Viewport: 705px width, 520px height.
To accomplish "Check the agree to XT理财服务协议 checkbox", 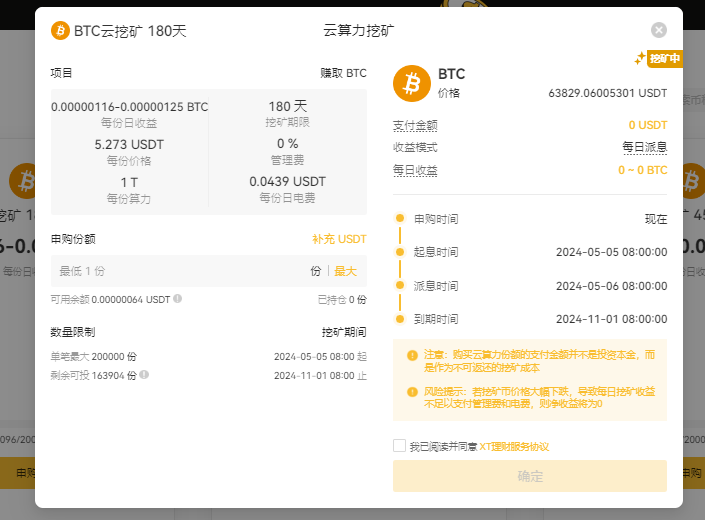I will point(399,445).
